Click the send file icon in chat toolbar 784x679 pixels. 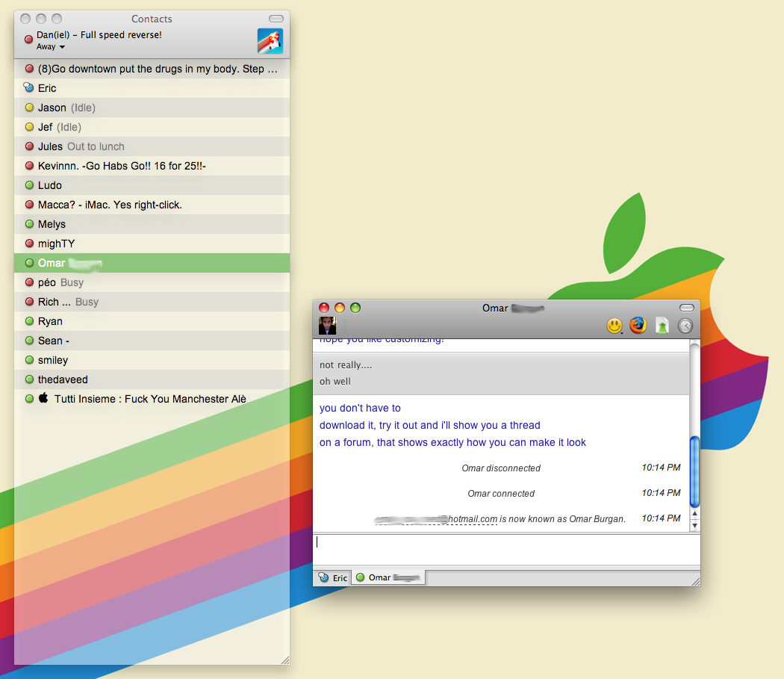click(662, 326)
